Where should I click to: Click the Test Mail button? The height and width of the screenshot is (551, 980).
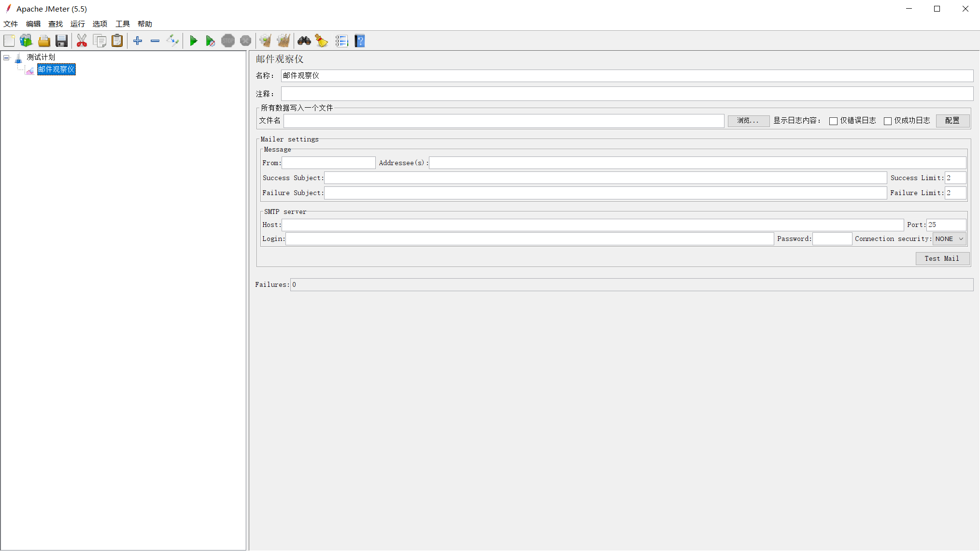click(942, 259)
